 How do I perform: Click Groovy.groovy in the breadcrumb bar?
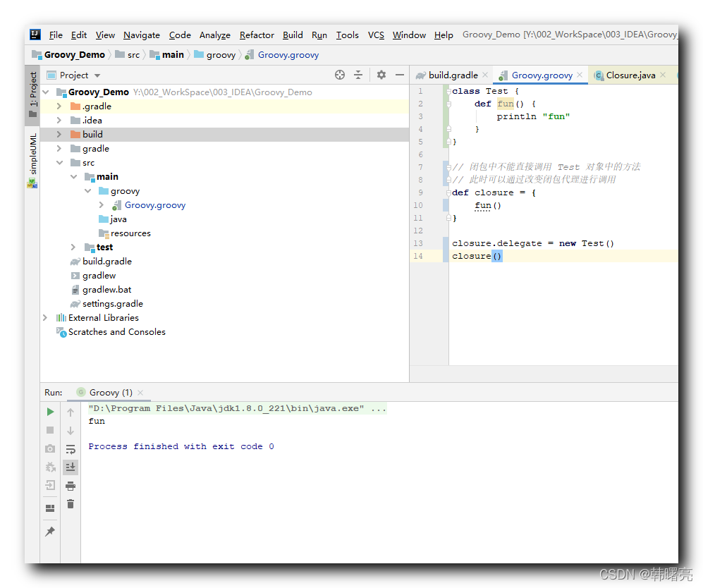point(288,55)
